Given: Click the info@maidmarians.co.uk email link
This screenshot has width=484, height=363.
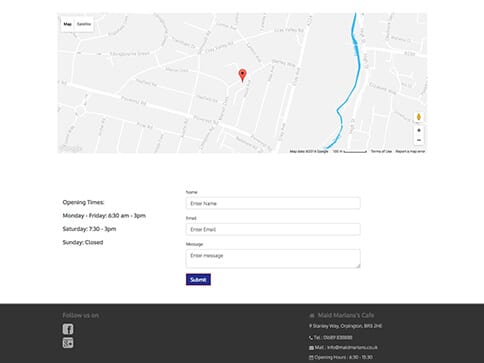Looking at the screenshot, I should click(352, 347).
